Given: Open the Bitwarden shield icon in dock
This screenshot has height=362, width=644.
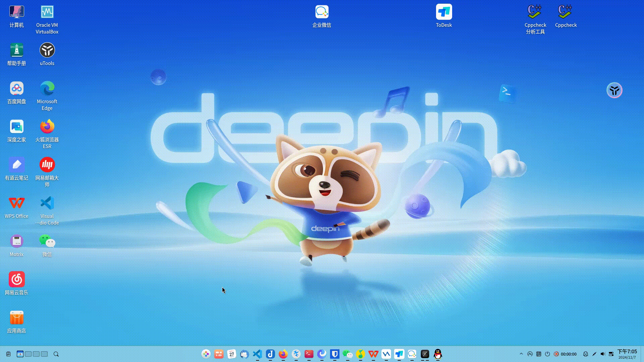Looking at the screenshot, I should click(x=335, y=354).
